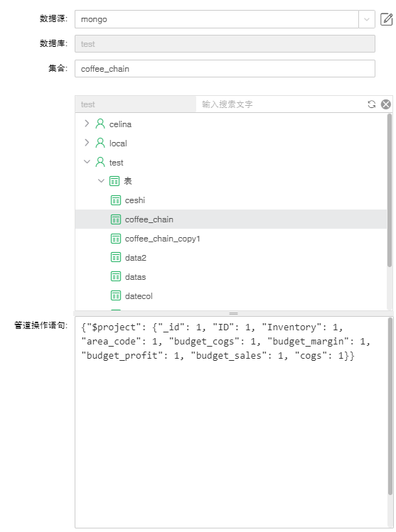Click the edit data source icon
This screenshot has height=532, width=396.
(x=387, y=19)
